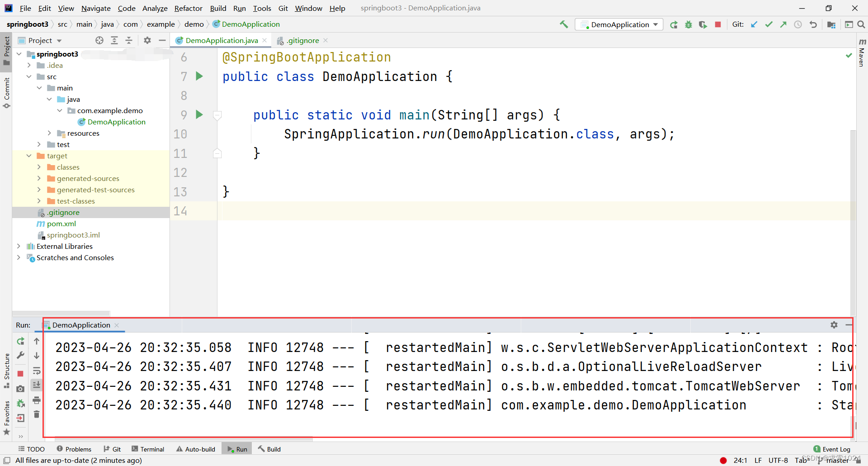Update project with Git blue arrow
Viewport: 868px width, 466px height.
pyautogui.click(x=754, y=24)
